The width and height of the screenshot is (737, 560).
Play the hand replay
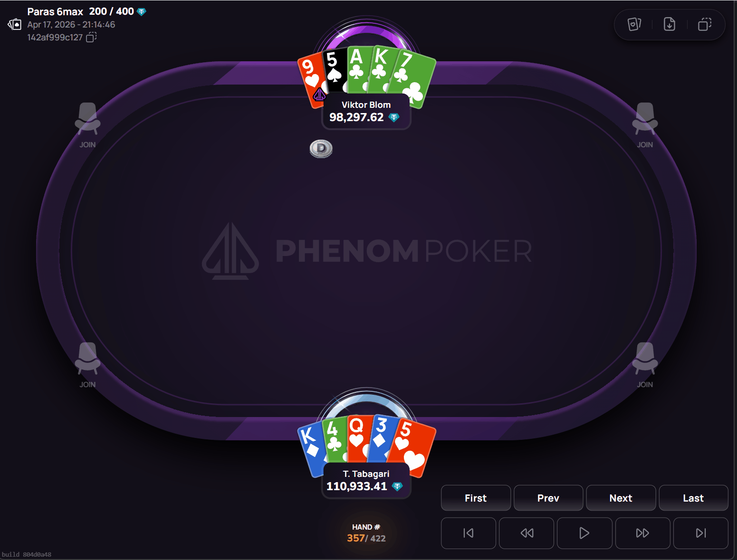(584, 533)
